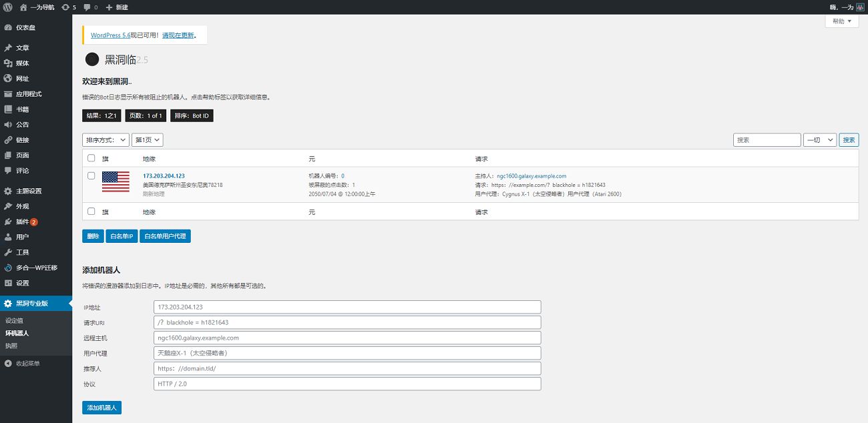Click the US flag thumbnail in bot row
This screenshot has height=423, width=868.
[x=116, y=181]
